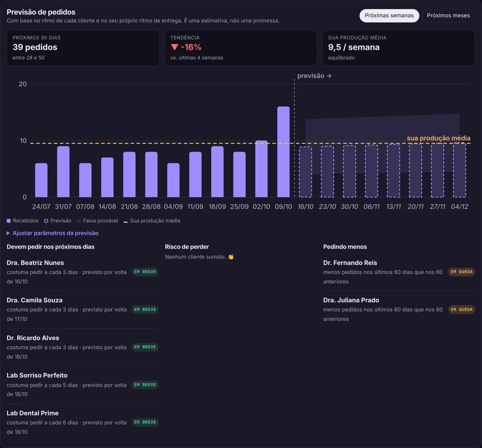
Task: Click the Recebidos legend swatch
Action: pyautogui.click(x=9, y=221)
